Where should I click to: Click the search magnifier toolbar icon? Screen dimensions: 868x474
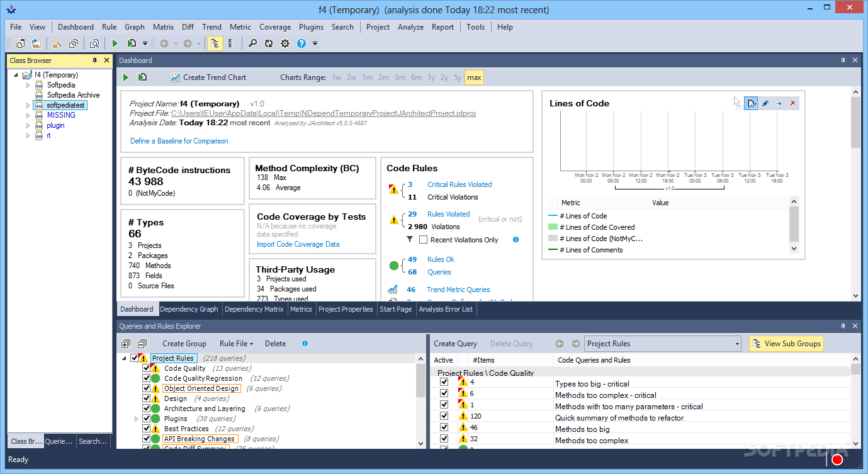[252, 43]
